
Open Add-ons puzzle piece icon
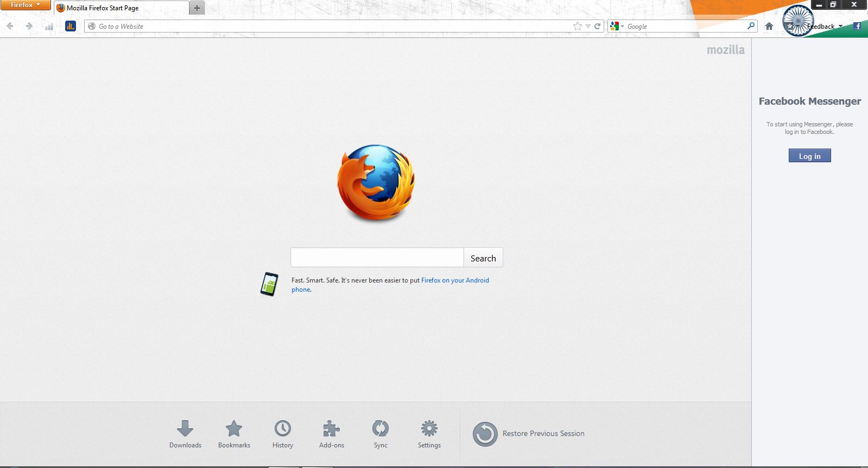pos(332,434)
